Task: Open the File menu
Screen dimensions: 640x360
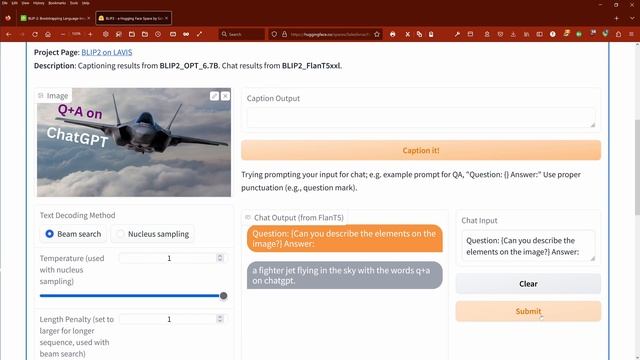Action: 4,3
